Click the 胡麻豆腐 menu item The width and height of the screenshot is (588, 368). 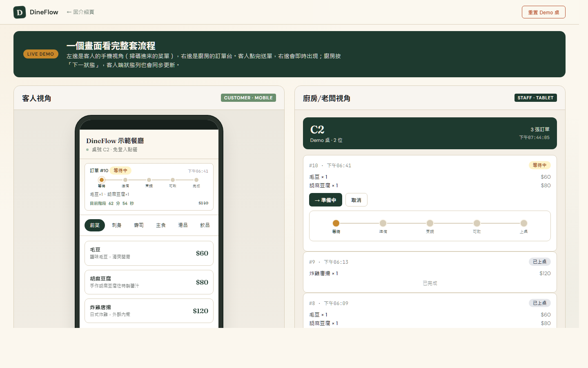point(149,282)
